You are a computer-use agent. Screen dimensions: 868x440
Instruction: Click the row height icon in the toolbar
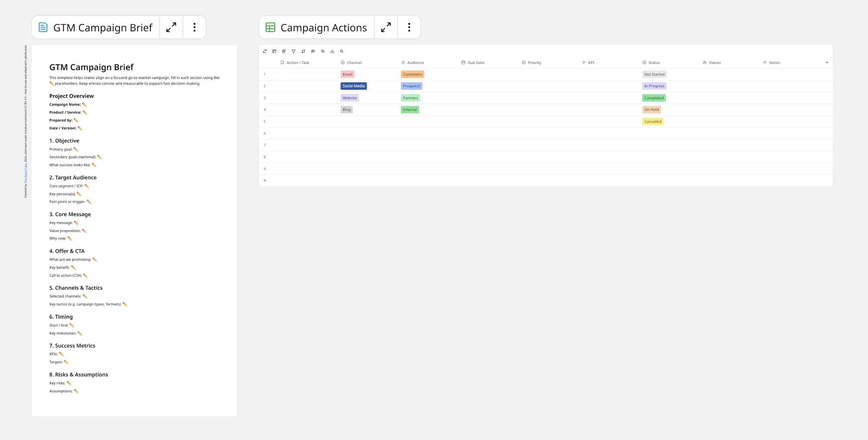pos(284,51)
